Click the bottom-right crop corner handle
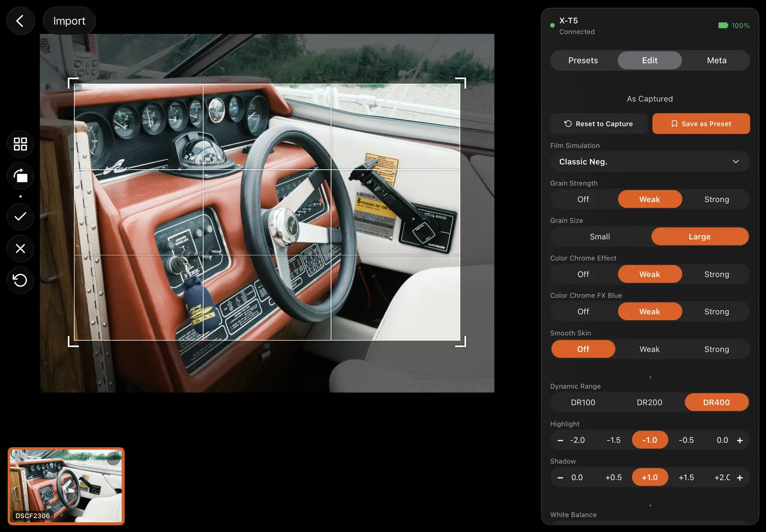Viewport: 766px width, 532px height. point(462,343)
